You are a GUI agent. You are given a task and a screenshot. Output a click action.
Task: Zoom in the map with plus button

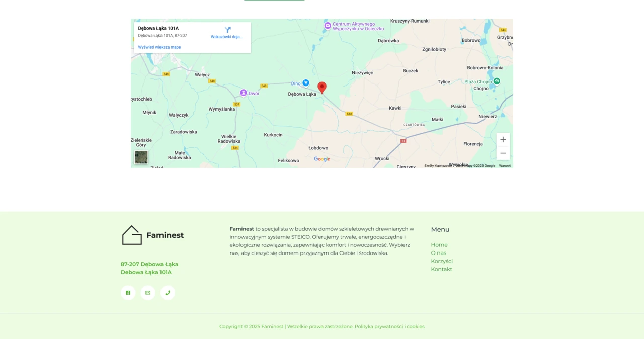point(503,139)
